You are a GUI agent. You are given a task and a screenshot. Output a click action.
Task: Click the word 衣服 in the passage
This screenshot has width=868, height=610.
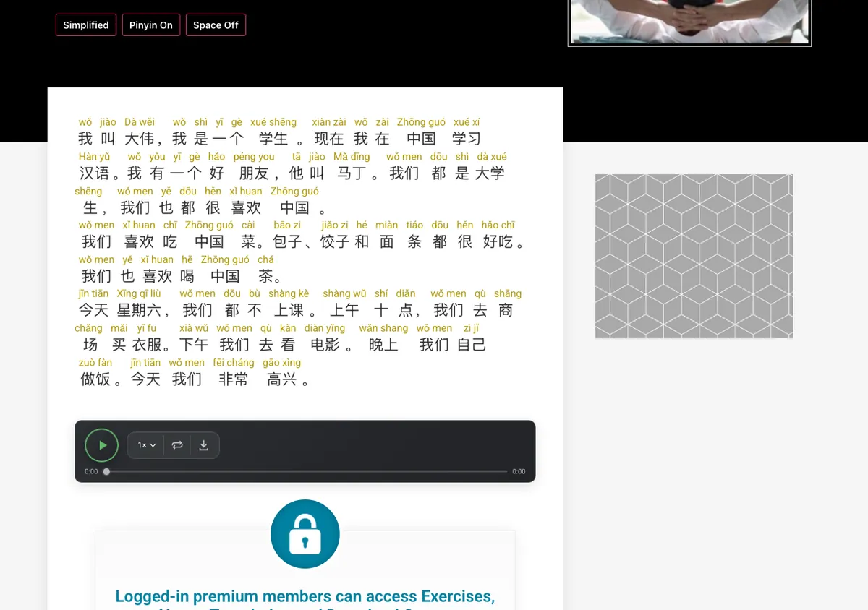coord(146,345)
